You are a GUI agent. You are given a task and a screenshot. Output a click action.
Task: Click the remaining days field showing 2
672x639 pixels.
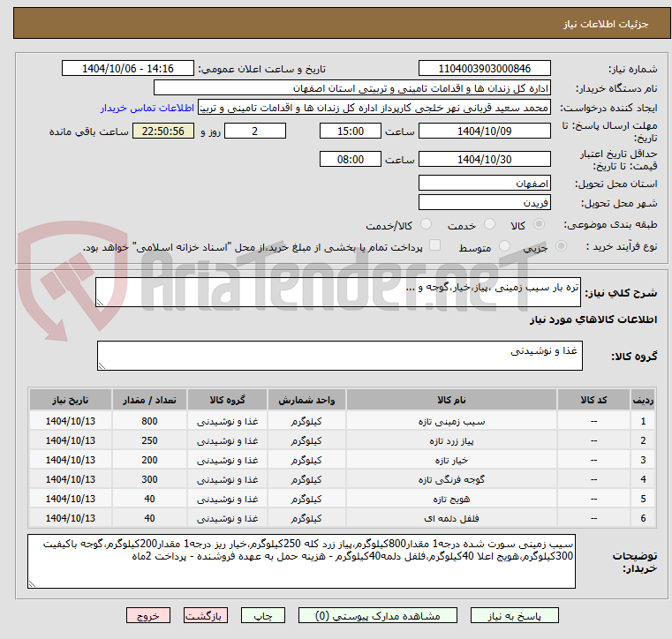tap(255, 131)
